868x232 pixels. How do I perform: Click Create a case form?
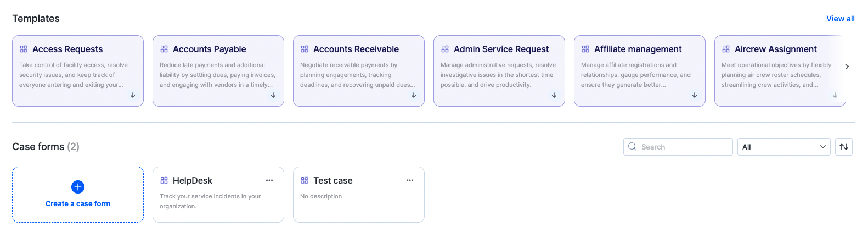click(78, 203)
